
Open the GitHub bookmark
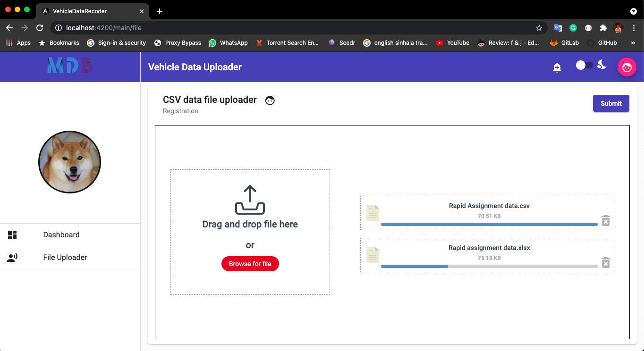coord(602,43)
